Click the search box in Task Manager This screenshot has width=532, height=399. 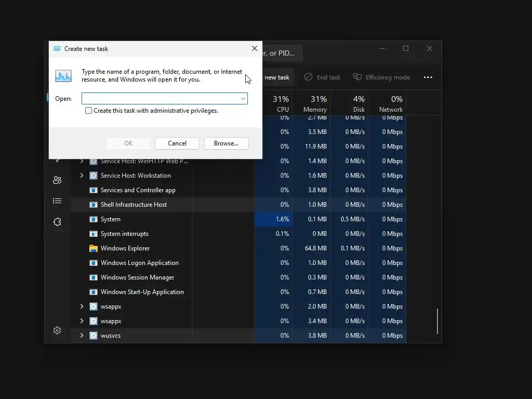[282, 54]
